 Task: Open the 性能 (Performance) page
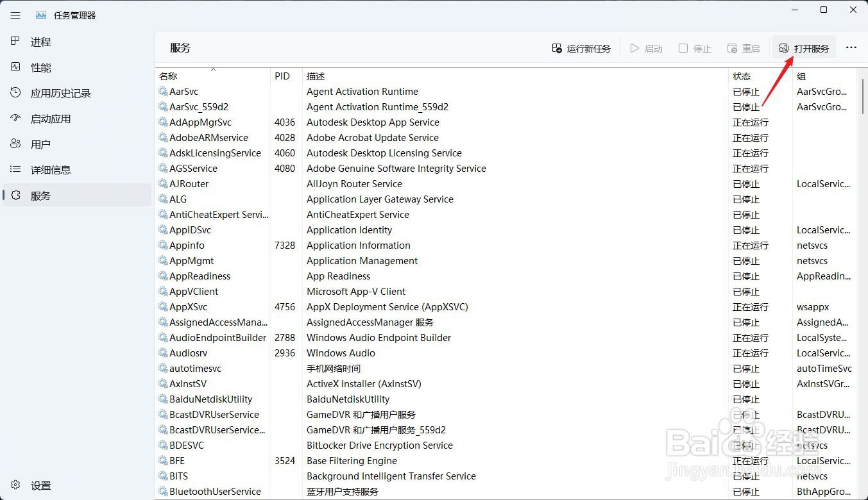tap(77, 67)
